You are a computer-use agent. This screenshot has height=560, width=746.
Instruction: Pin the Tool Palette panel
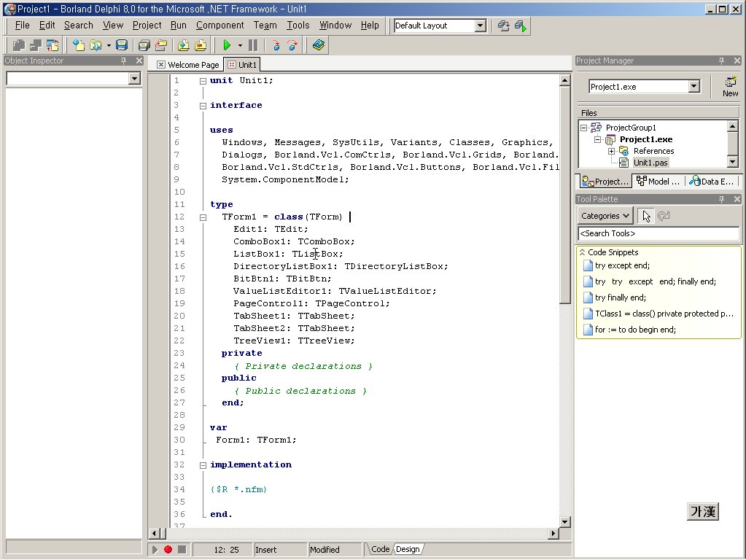tap(722, 199)
